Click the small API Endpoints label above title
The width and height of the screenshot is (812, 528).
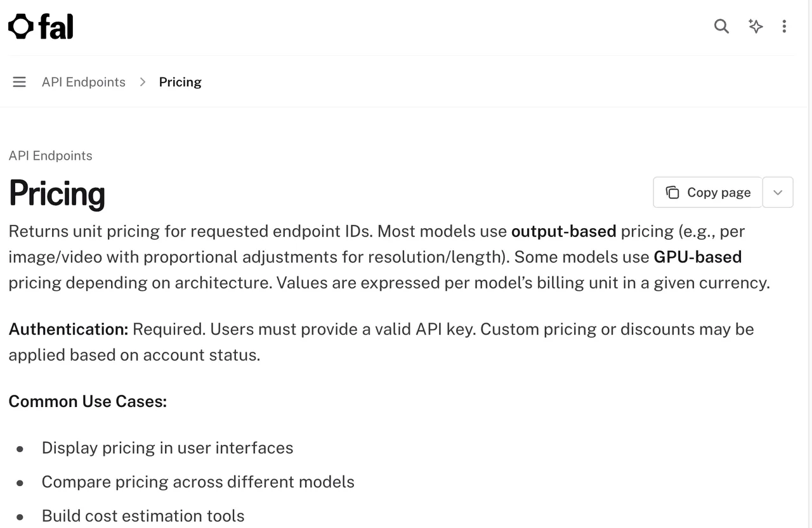(x=51, y=155)
